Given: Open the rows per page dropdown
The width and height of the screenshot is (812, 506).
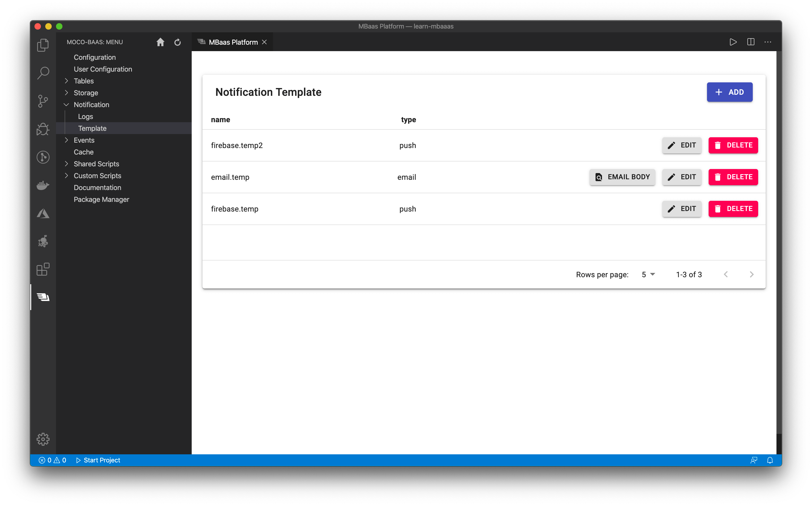Looking at the screenshot, I should click(648, 275).
